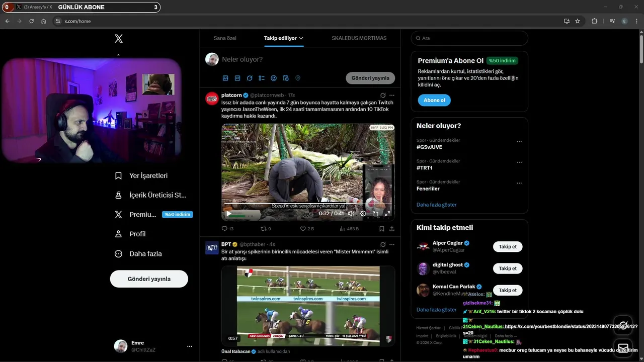This screenshot has width=644, height=362.
Task: Expand Daha fazla menu
Action: (138, 253)
